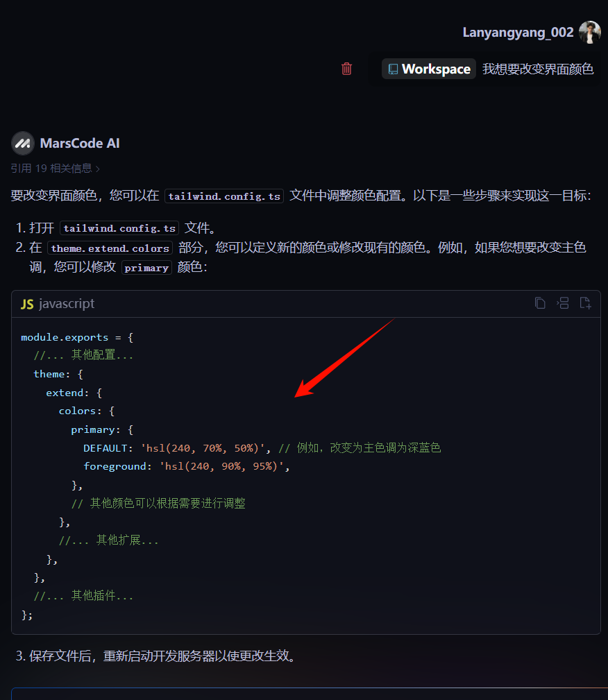Click the comment //... 其他插件...
This screenshot has width=608, height=700.
pos(83,595)
